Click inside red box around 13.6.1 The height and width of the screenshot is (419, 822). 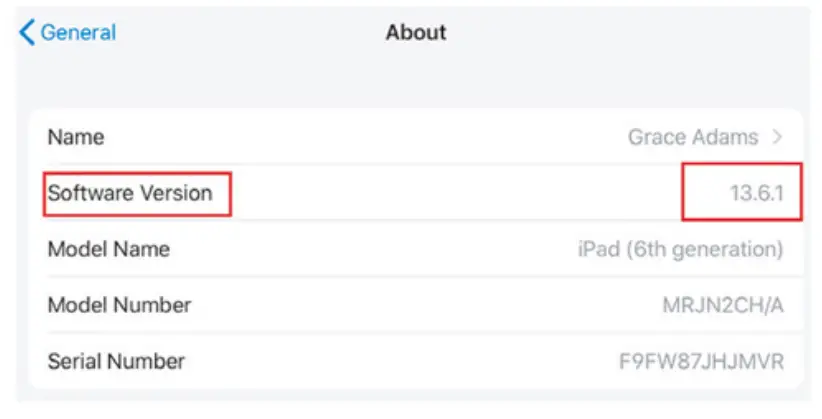tap(744, 193)
